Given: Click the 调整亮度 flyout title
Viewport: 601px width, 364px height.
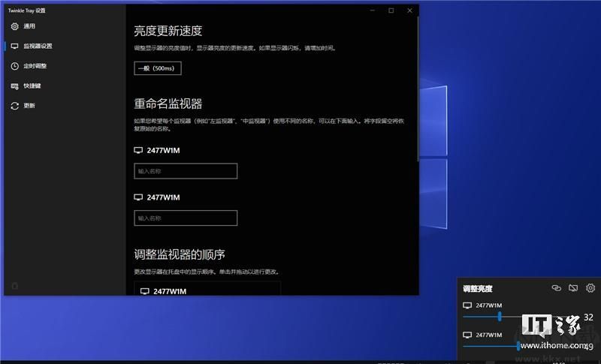Looking at the screenshot, I should (x=478, y=289).
